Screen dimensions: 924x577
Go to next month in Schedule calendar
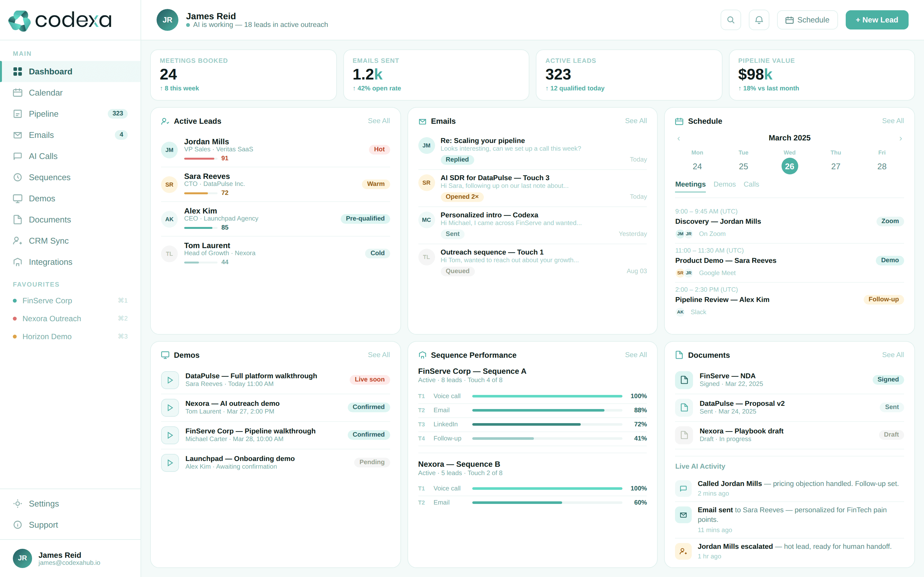(900, 138)
